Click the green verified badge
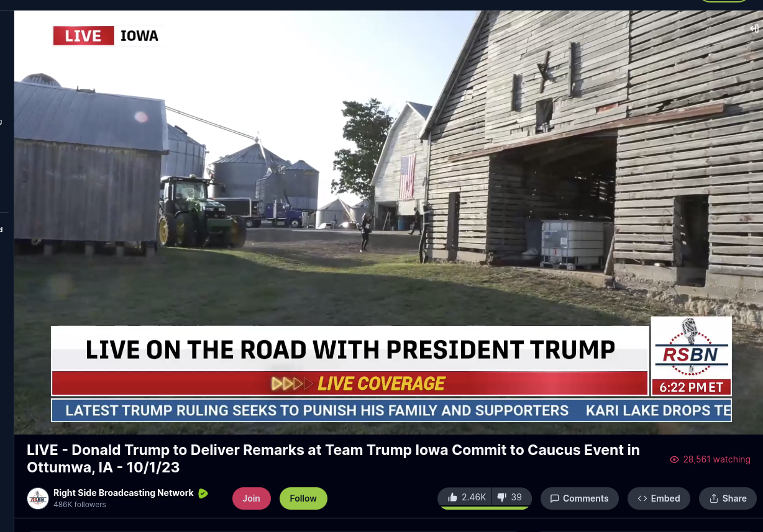The width and height of the screenshot is (763, 532). click(203, 494)
